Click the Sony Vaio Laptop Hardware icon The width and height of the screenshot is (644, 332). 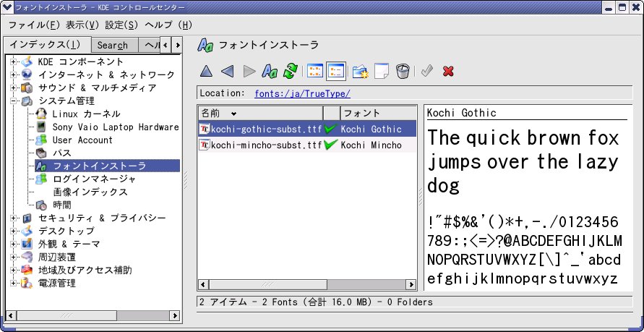pyautogui.click(x=41, y=127)
